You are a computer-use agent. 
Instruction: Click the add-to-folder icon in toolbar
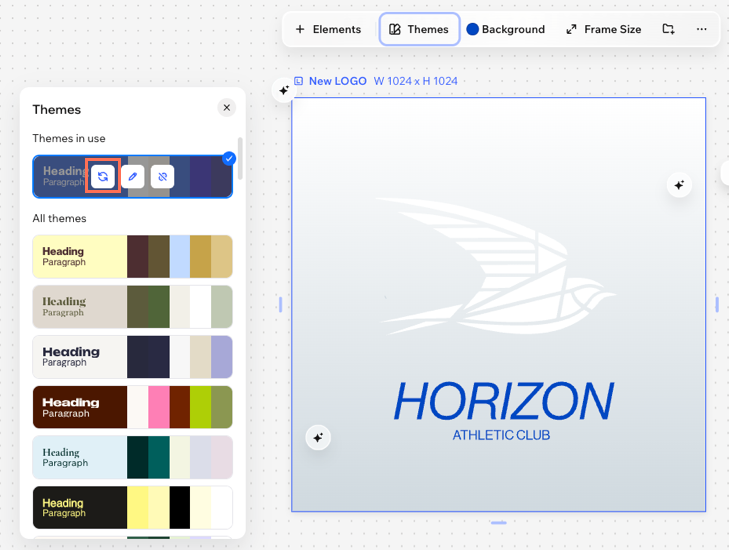point(668,29)
